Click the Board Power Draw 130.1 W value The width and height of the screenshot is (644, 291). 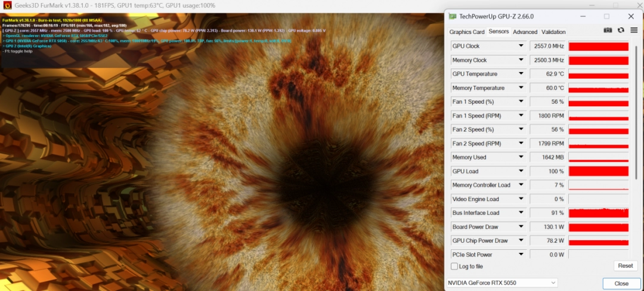548,227
